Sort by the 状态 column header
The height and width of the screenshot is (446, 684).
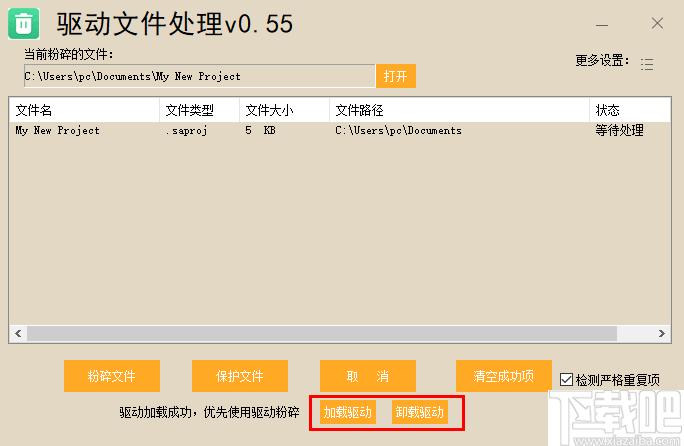pos(630,110)
